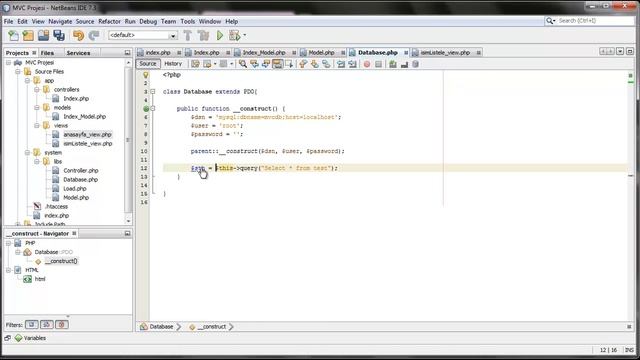This screenshot has height=360, width=640.
Task: Switch to Index_Model.php editor tab
Action: tap(264, 52)
